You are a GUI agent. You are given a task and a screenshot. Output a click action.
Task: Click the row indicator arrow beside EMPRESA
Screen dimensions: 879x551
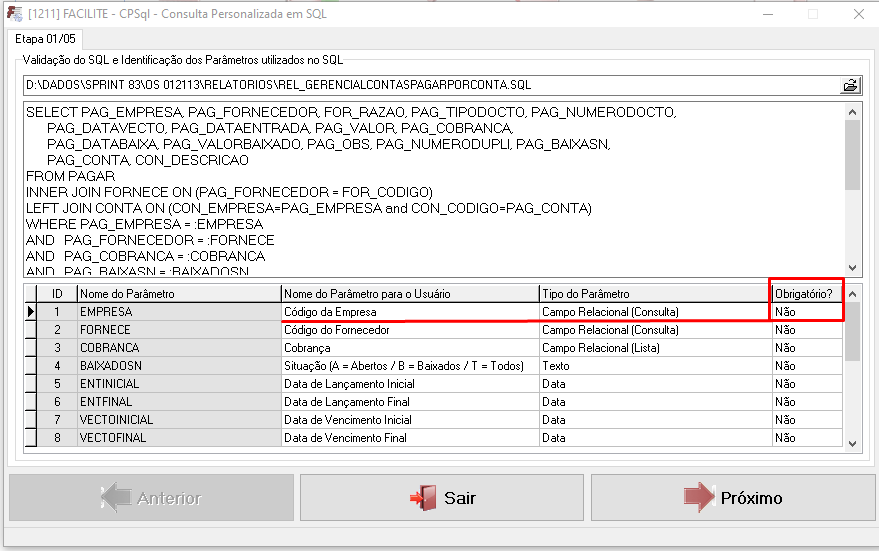tap(31, 312)
